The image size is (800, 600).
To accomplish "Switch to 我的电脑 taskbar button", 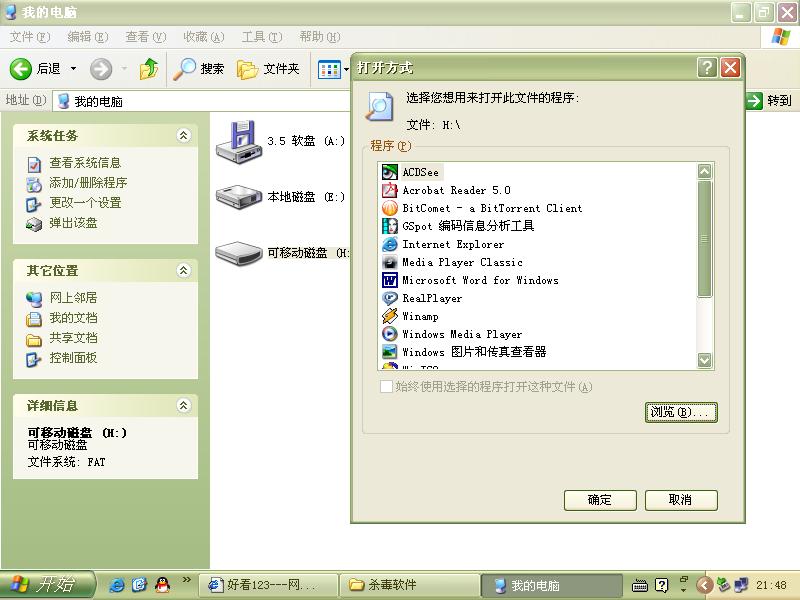I will tap(552, 585).
